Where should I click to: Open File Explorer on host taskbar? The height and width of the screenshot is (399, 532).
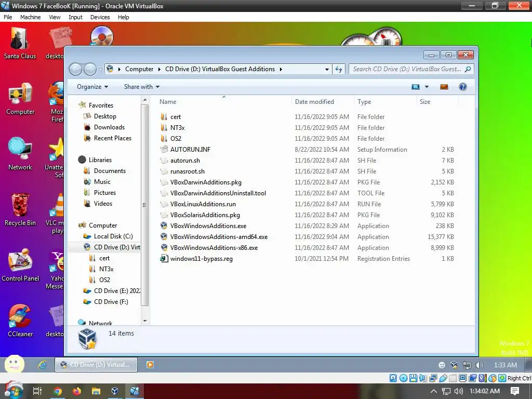[x=96, y=391]
